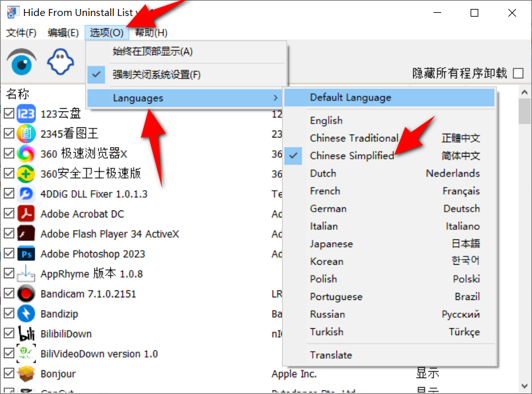Open the Translate menu entry
This screenshot has height=394, width=532.
pos(389,355)
